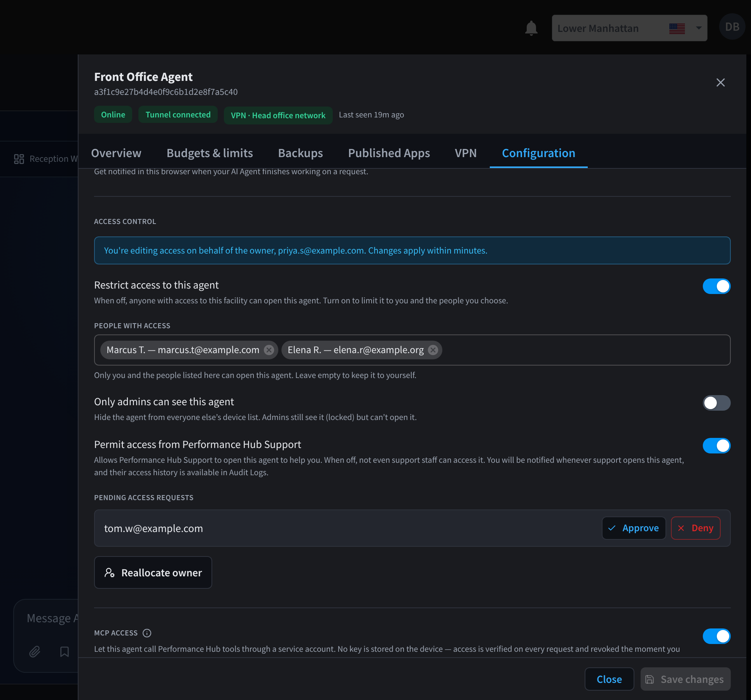
Task: Open the VPN tab
Action: click(x=466, y=153)
